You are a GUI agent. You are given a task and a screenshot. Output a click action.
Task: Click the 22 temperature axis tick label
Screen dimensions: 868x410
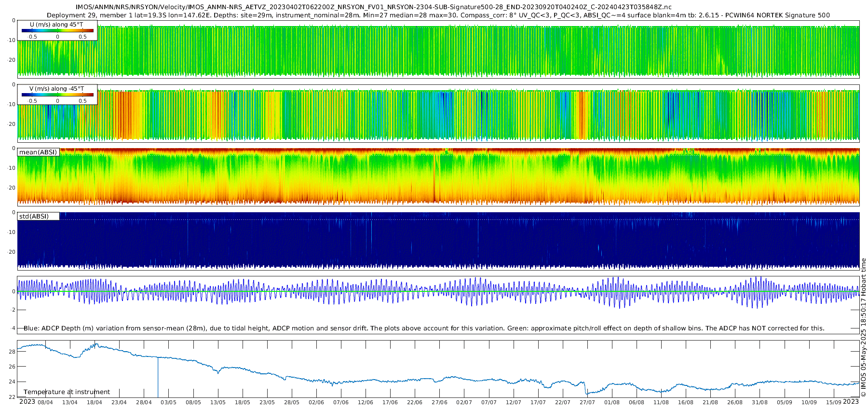coord(12,397)
